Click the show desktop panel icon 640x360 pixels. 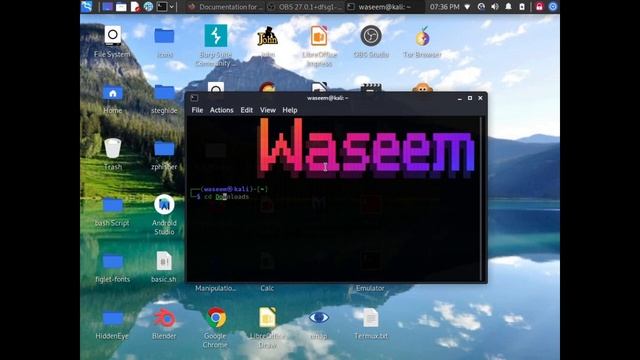tap(107, 7)
